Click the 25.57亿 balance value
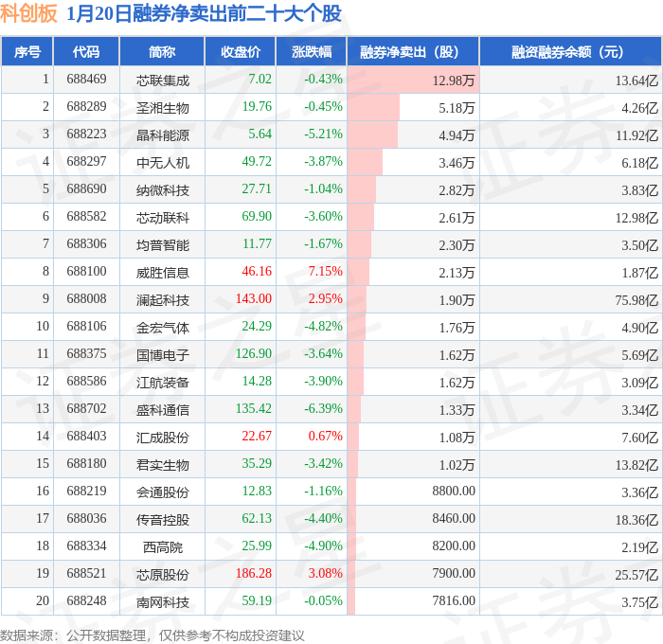 [x=636, y=575]
